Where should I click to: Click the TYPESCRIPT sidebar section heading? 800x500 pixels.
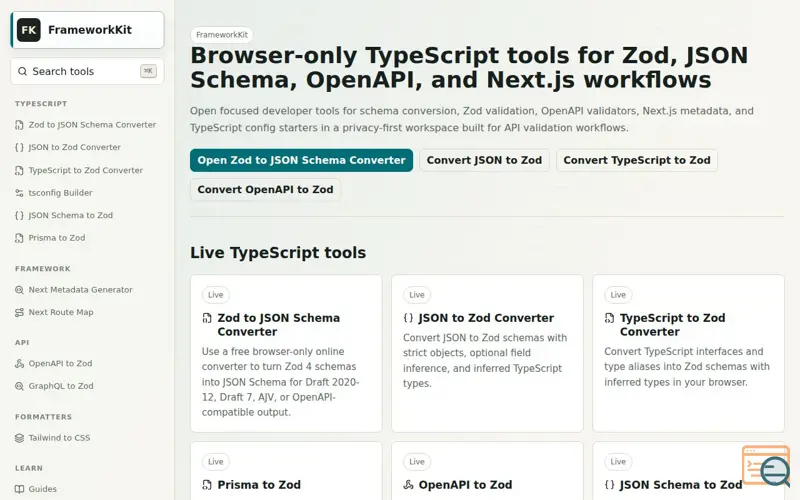pos(41,104)
